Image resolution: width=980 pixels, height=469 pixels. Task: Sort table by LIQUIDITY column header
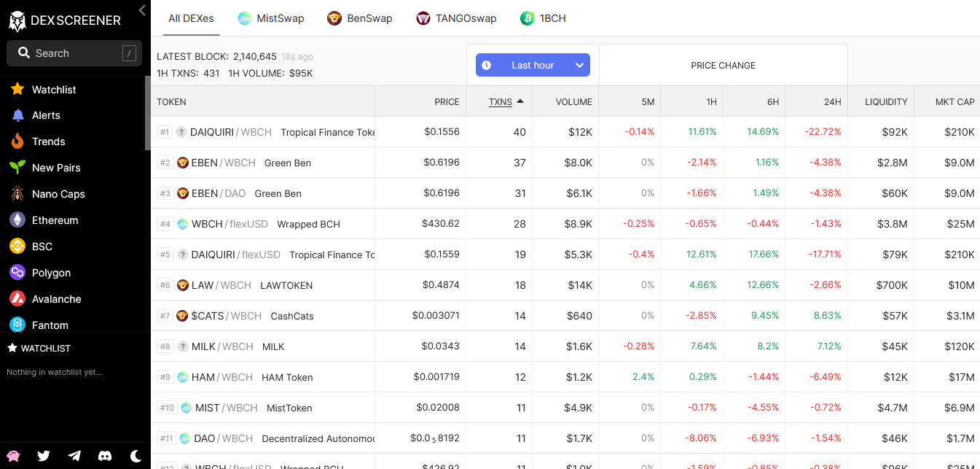[x=886, y=101]
